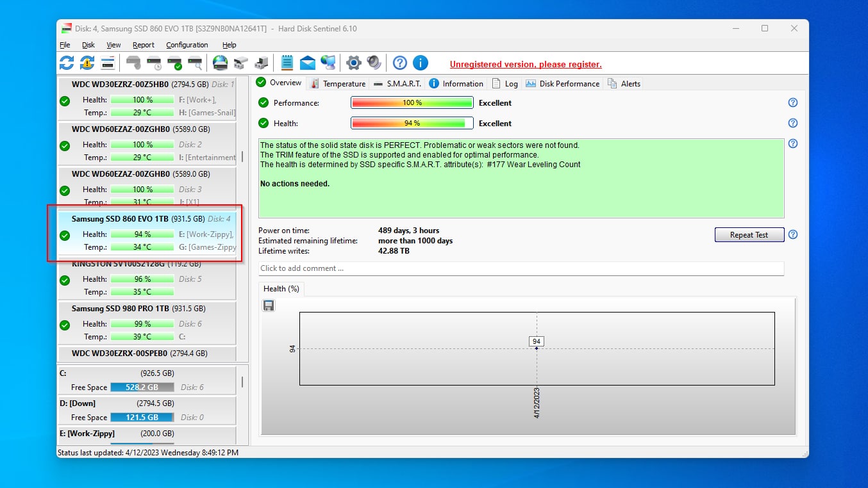Switch to the Log tab
This screenshot has height=488, width=868.
click(x=505, y=83)
